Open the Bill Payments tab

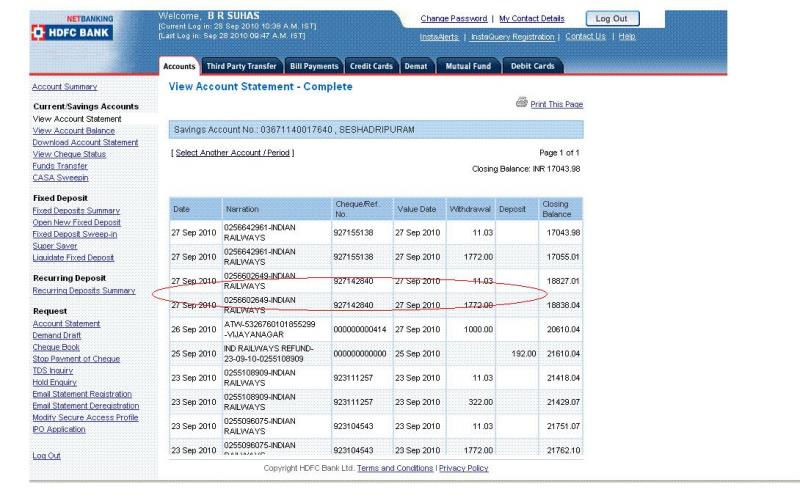pos(314,66)
